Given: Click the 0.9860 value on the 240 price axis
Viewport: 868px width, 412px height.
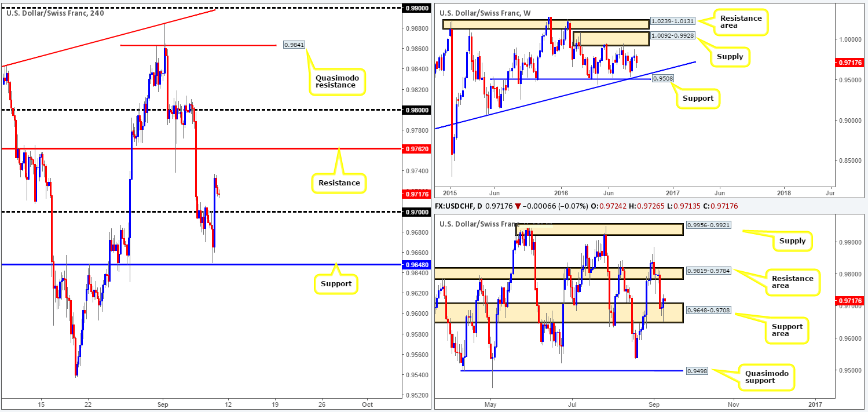Looking at the screenshot, I should pyautogui.click(x=417, y=49).
